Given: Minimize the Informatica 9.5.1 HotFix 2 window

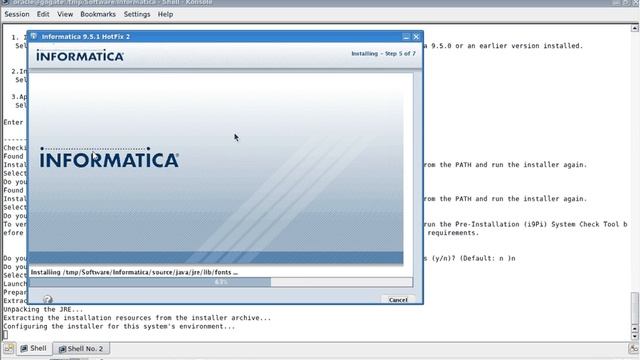Looking at the screenshot, I should (406, 37).
